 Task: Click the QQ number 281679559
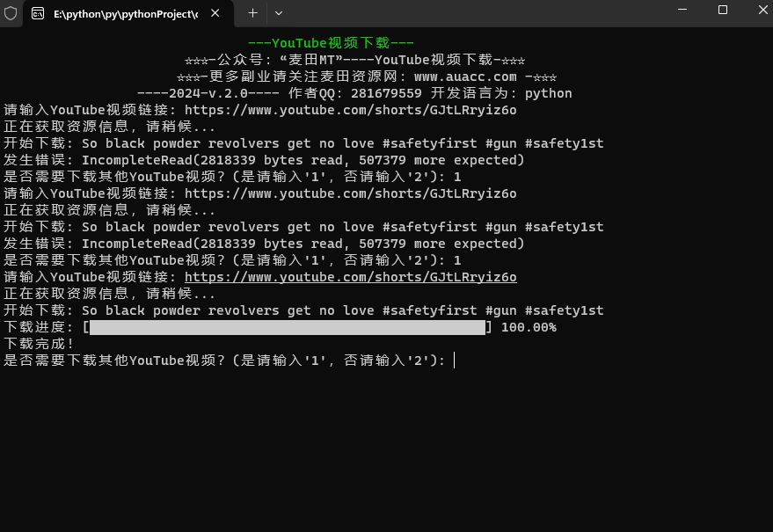click(x=387, y=93)
